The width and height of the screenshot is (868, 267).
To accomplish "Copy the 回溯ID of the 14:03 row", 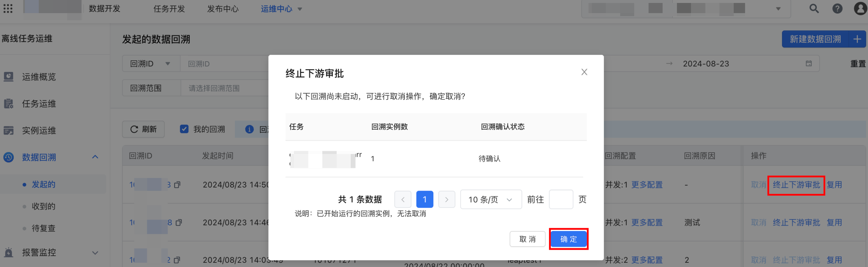I will (x=177, y=260).
